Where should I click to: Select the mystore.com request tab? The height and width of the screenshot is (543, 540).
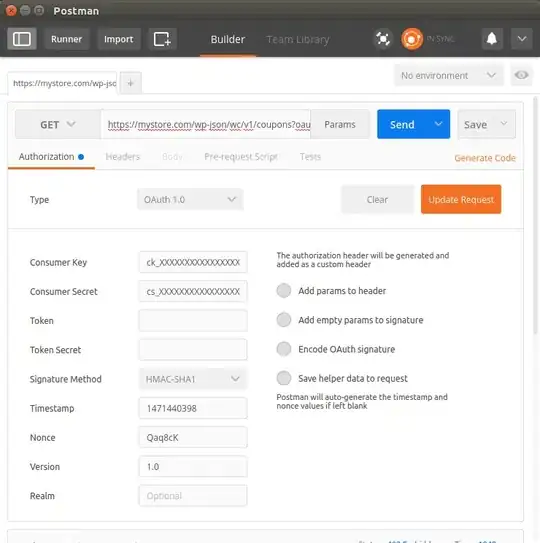[x=63, y=83]
